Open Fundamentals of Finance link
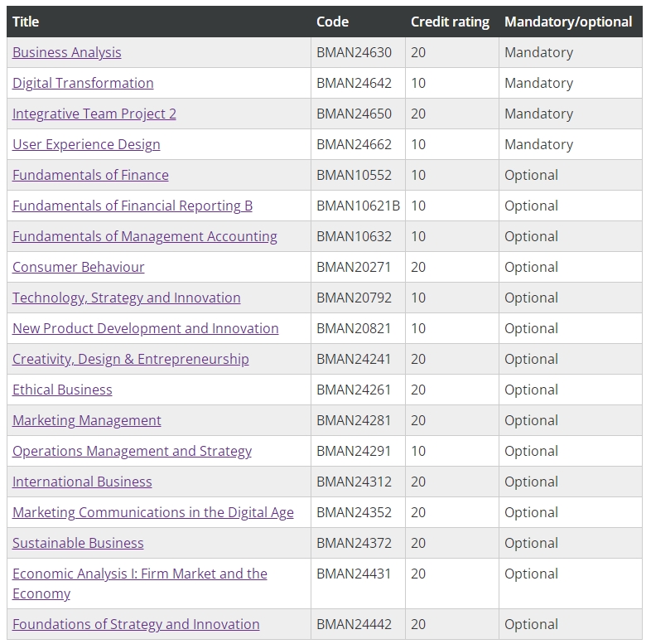This screenshot has width=651, height=644. [x=90, y=175]
